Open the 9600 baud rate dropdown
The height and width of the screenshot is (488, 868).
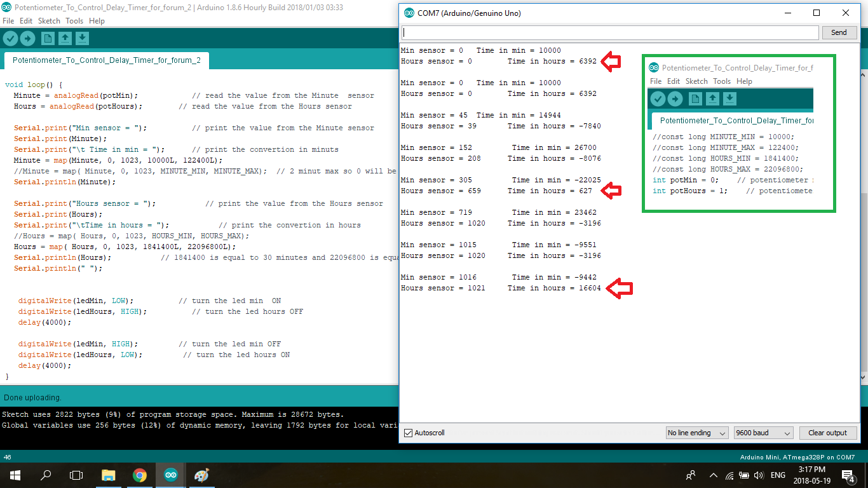click(763, 433)
